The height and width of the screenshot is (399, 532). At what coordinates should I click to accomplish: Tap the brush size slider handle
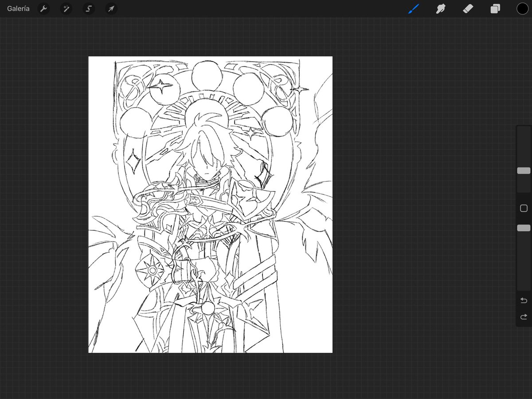(524, 170)
